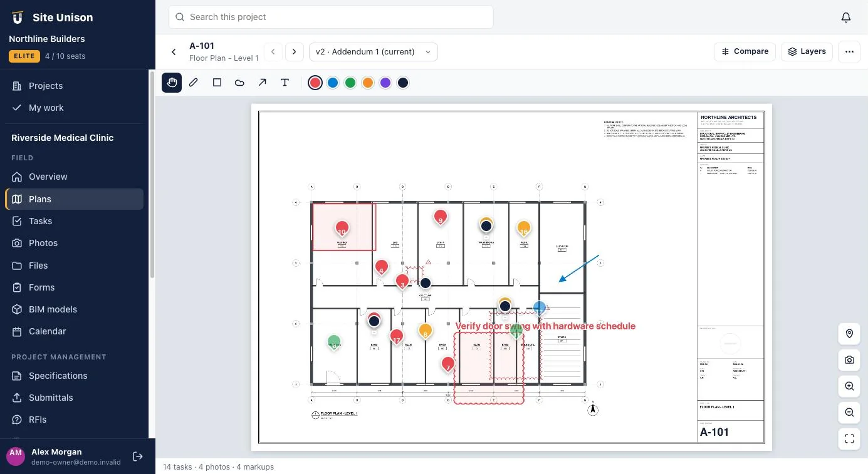Zoom in on the plan sheet
Image resolution: width=868 pixels, height=474 pixels.
pos(849,386)
